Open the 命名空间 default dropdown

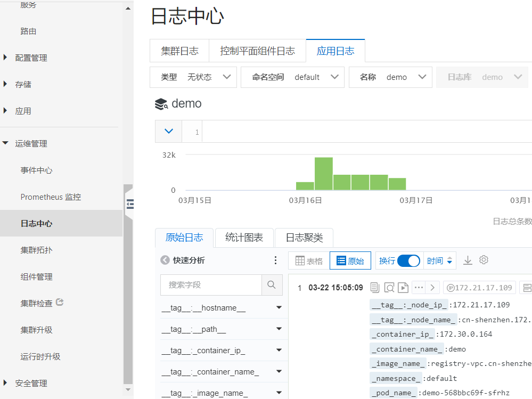(x=292, y=77)
